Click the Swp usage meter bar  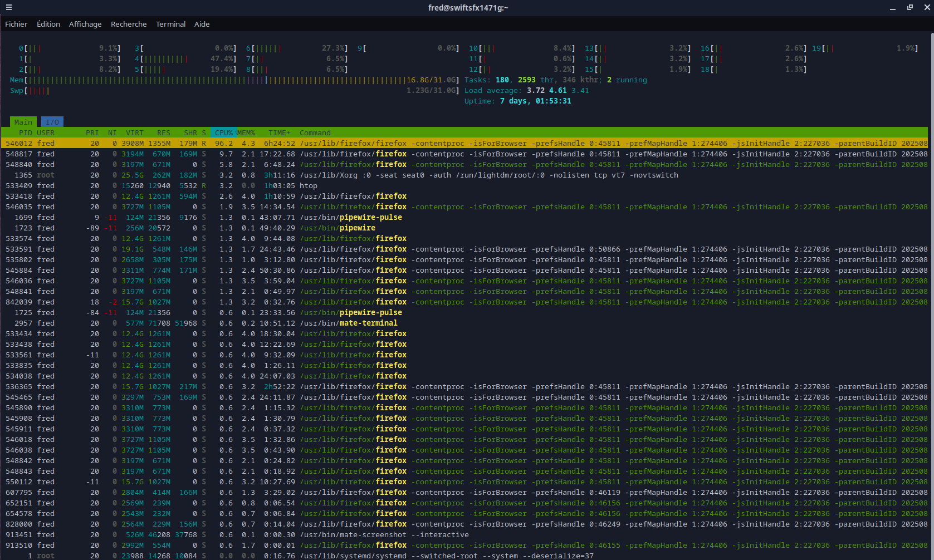point(235,91)
